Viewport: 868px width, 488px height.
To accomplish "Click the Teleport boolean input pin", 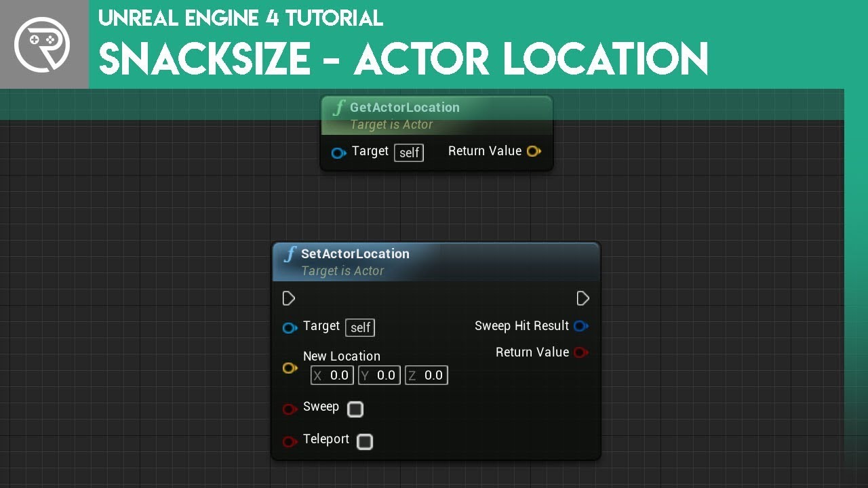I will pyautogui.click(x=290, y=441).
